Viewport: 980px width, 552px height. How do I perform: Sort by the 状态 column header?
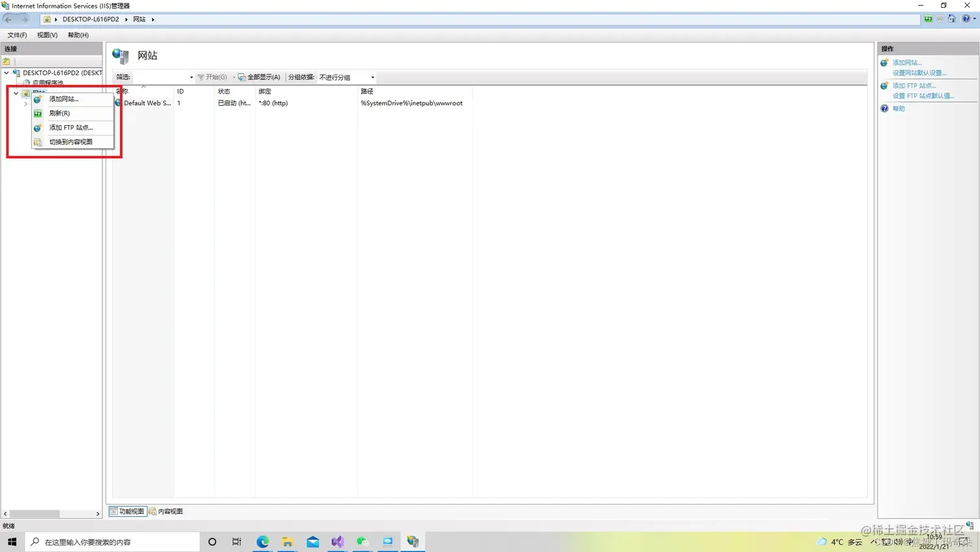(x=235, y=91)
